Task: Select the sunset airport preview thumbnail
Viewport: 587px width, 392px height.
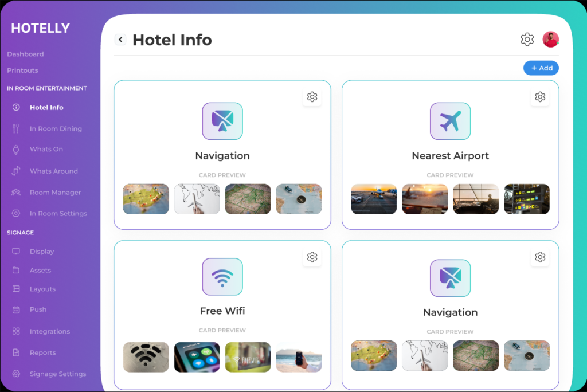Action: tap(425, 199)
